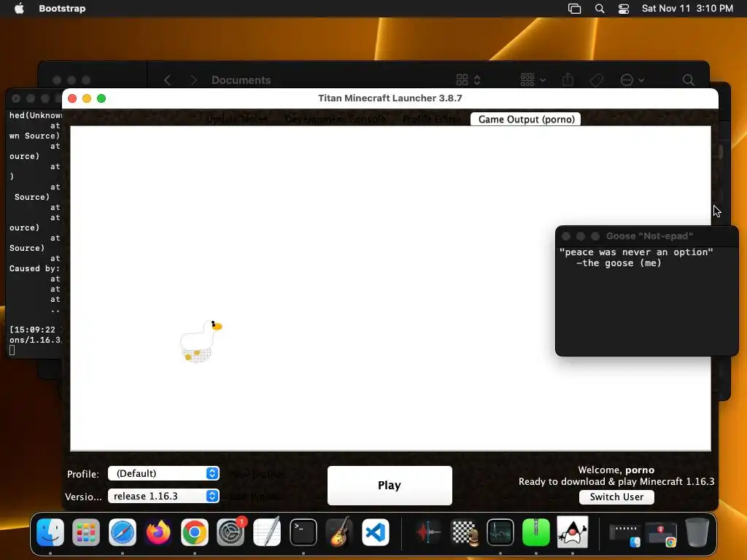Open the Version release 1.16.3 dropdown

pos(163,496)
